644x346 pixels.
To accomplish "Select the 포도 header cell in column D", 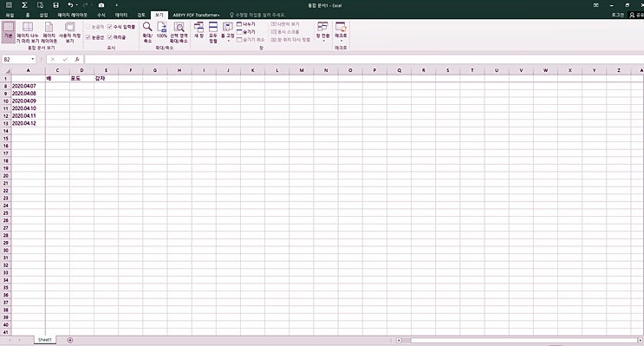I will click(x=81, y=78).
